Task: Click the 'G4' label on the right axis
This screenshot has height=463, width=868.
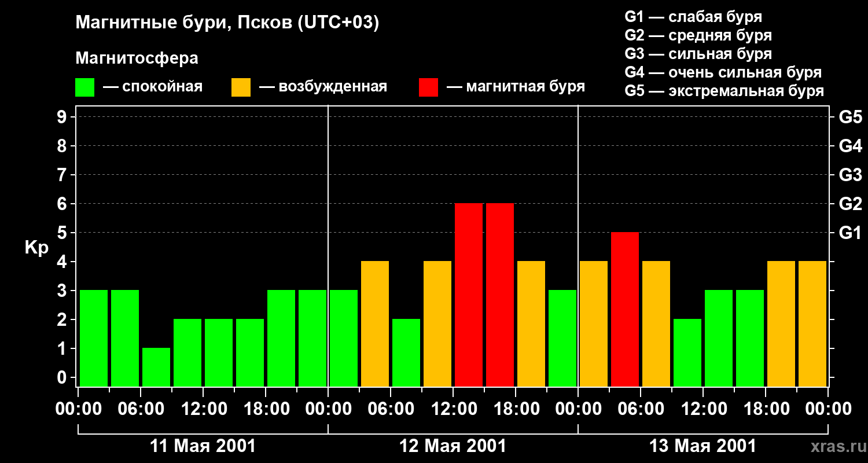Action: click(850, 146)
